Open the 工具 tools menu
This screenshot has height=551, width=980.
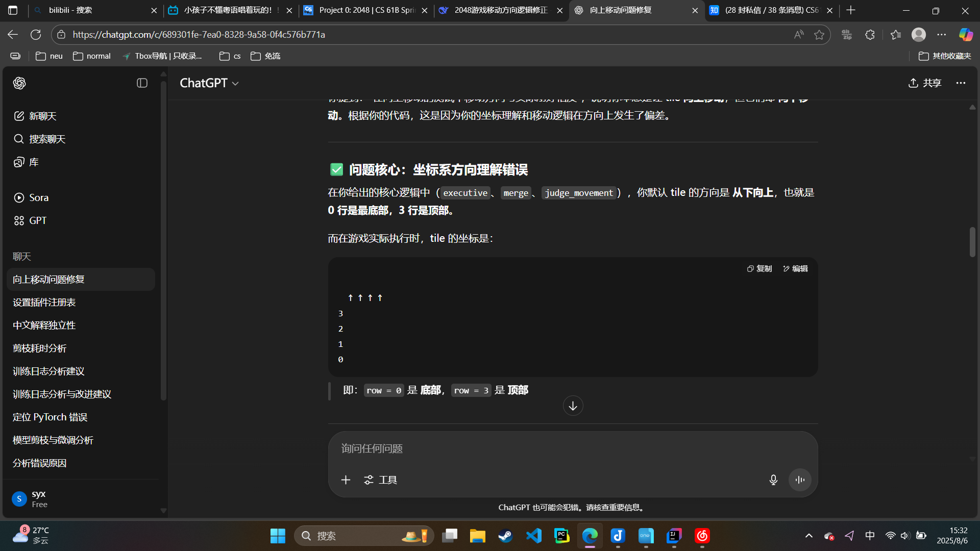coord(380,480)
